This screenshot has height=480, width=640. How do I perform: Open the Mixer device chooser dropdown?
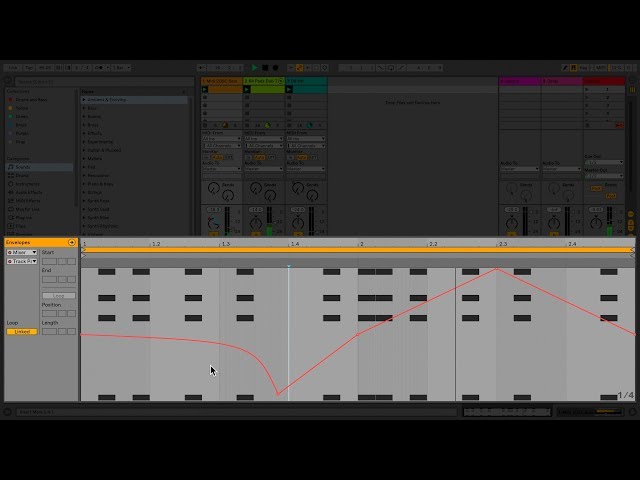click(22, 253)
